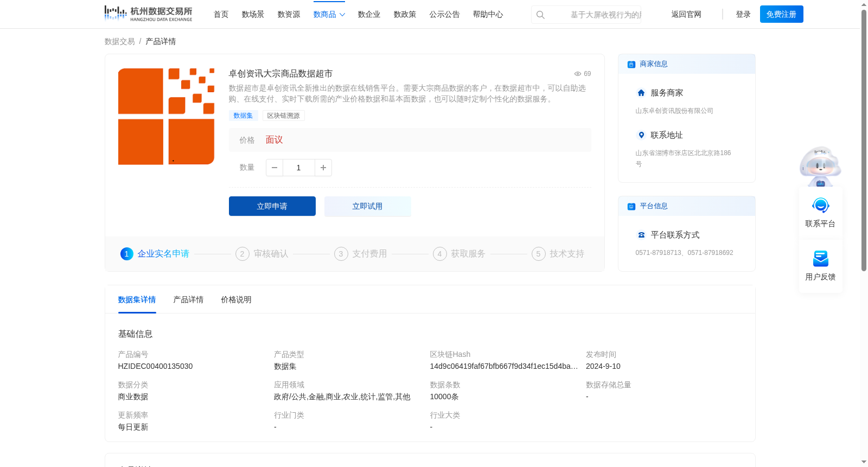Click the location pin icon beside 联系地址
The height and width of the screenshot is (467, 868).
[641, 135]
